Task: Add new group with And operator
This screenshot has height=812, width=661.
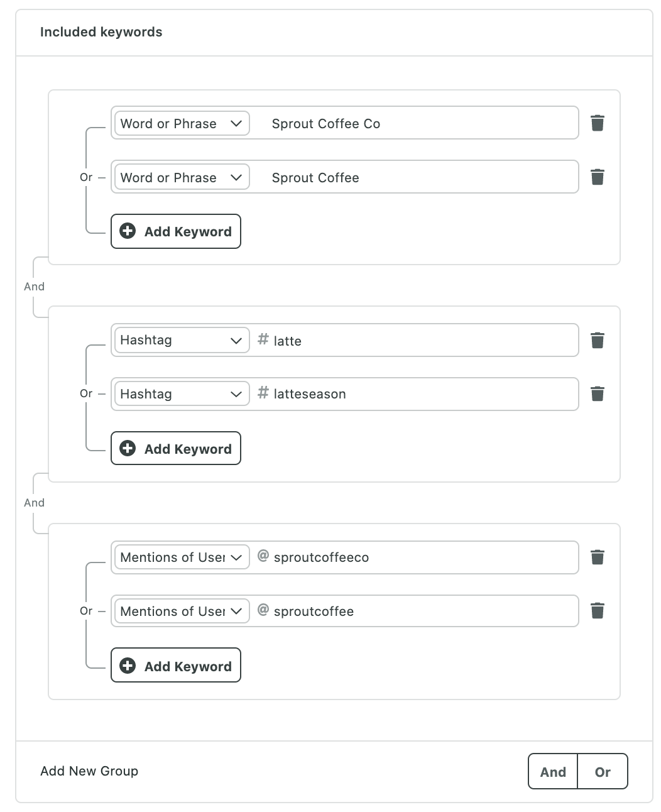Action: coord(553,771)
